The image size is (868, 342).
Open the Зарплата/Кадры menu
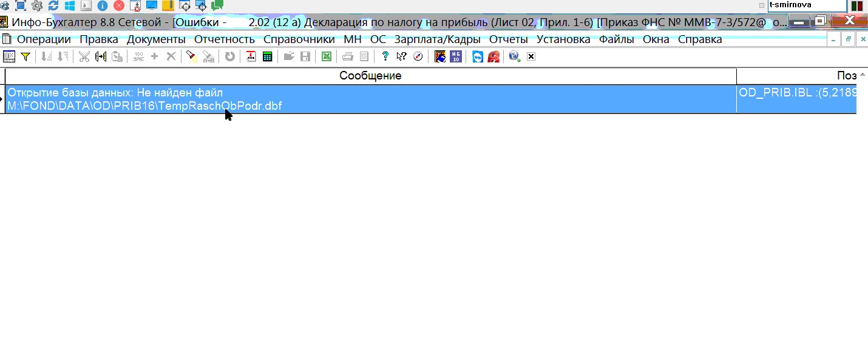[x=438, y=39]
